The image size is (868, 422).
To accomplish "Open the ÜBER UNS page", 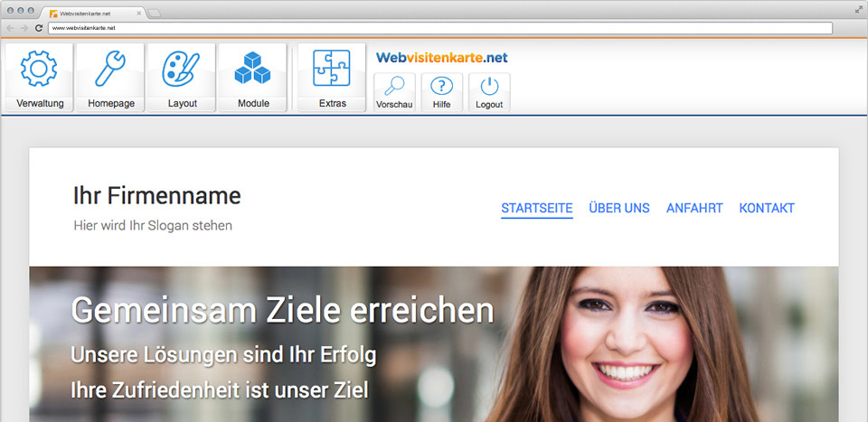I will point(618,209).
